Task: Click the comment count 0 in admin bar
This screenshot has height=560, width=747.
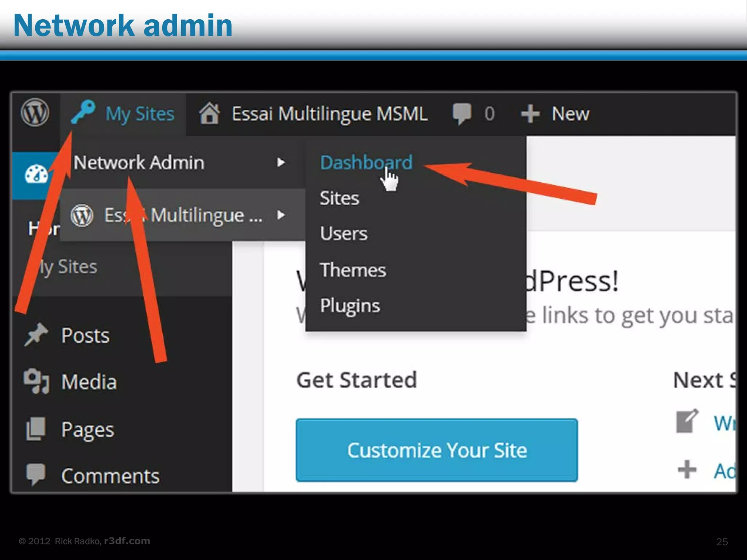Action: [x=489, y=114]
